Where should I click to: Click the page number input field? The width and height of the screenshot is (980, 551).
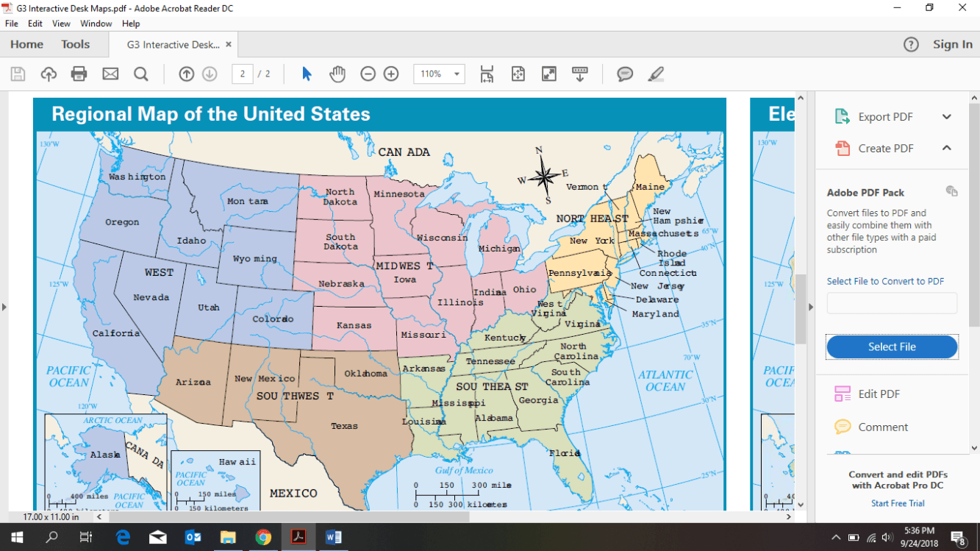(x=243, y=74)
